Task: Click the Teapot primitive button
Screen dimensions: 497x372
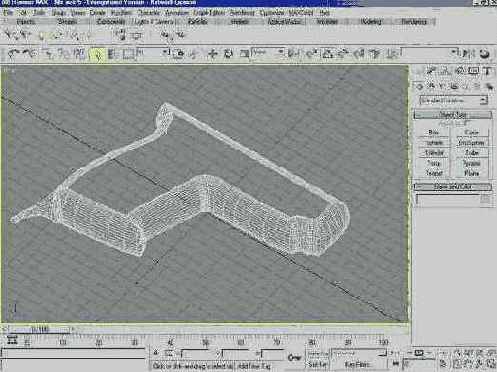Action: pos(433,173)
